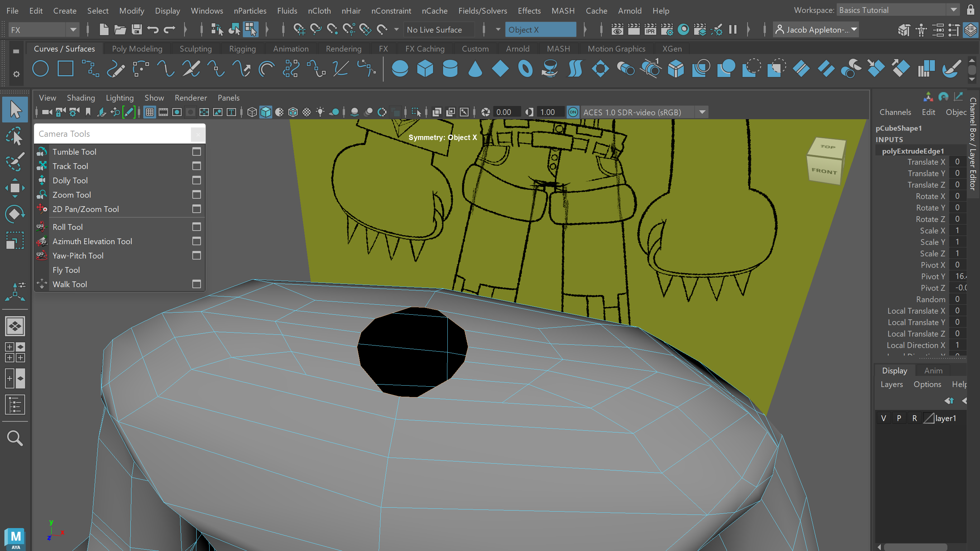Click the Save scene icon
This screenshot has width=980, height=551.
[136, 29]
